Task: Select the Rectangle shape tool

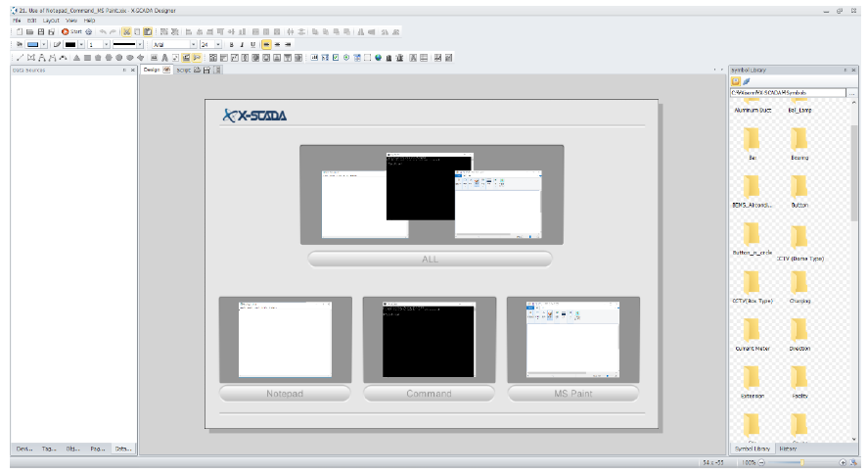Action: tap(87, 58)
